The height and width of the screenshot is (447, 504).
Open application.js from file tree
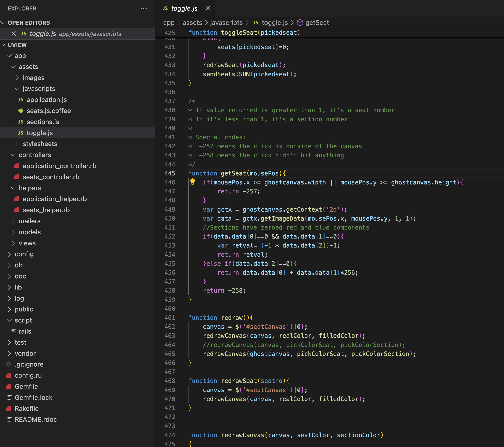(x=47, y=100)
